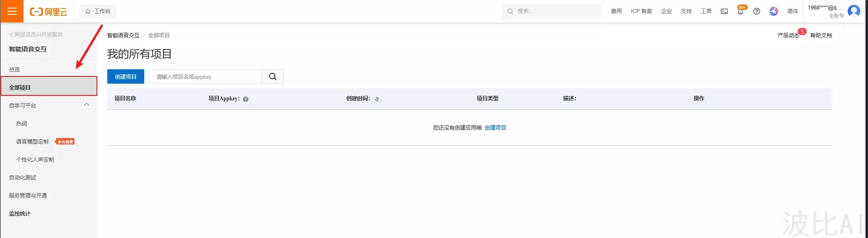Launch the Cloud Shell terminal icon

pos(724,11)
